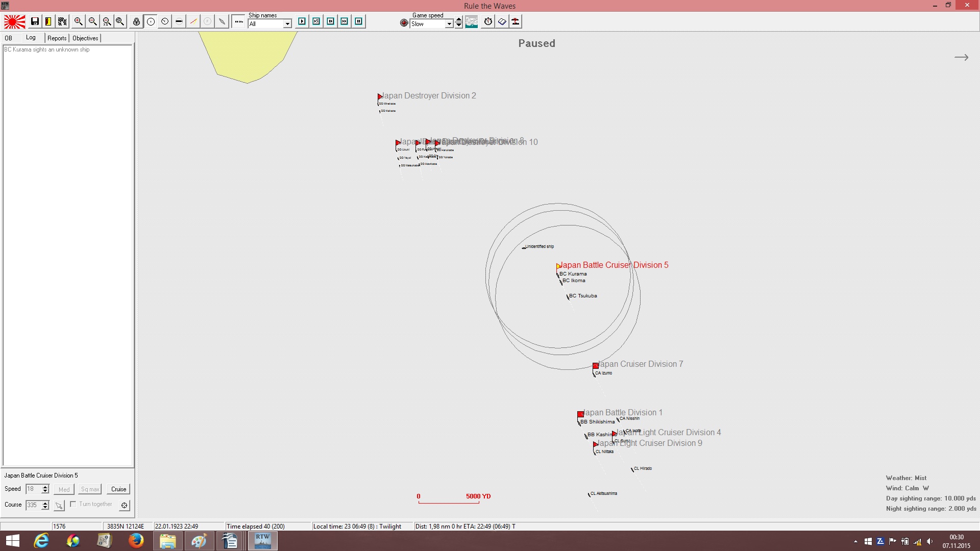Screen dimensions: 980x551
Task: Click the Cruise speed button
Action: (x=118, y=489)
